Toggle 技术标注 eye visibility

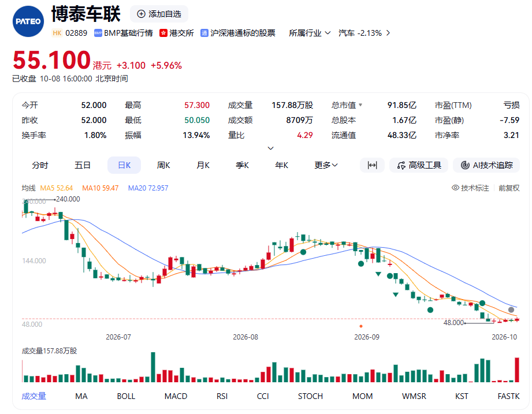[x=455, y=188]
